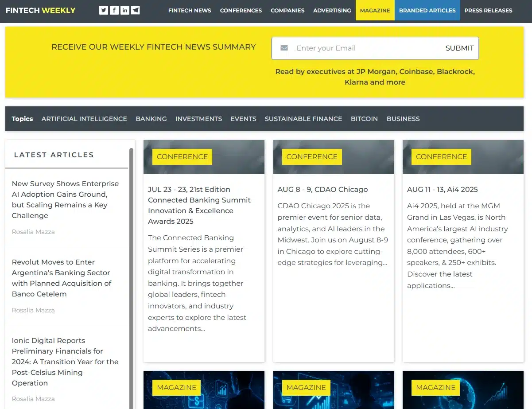Click the Ai4 2025 description text
The height and width of the screenshot is (409, 532).
(x=457, y=245)
